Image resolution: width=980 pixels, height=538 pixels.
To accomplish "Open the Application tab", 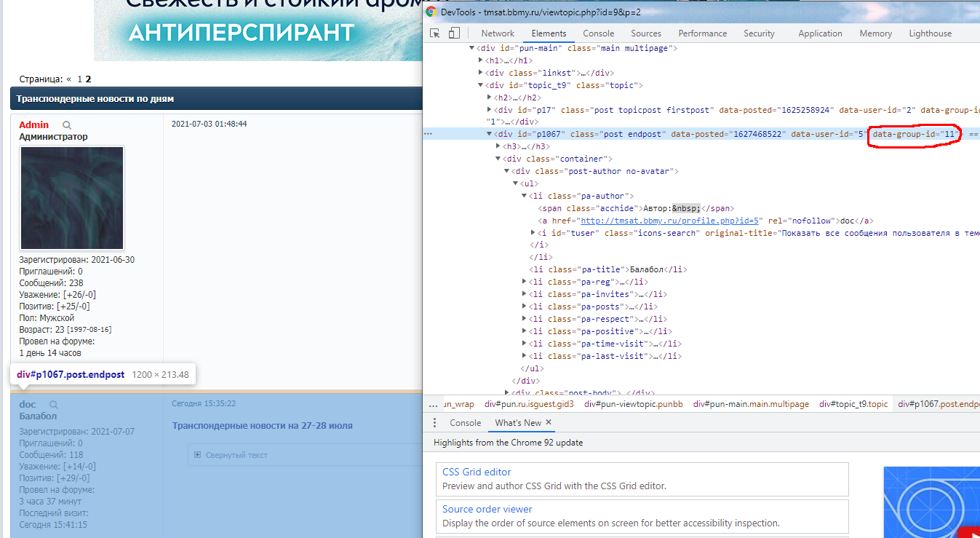I will coord(820,33).
